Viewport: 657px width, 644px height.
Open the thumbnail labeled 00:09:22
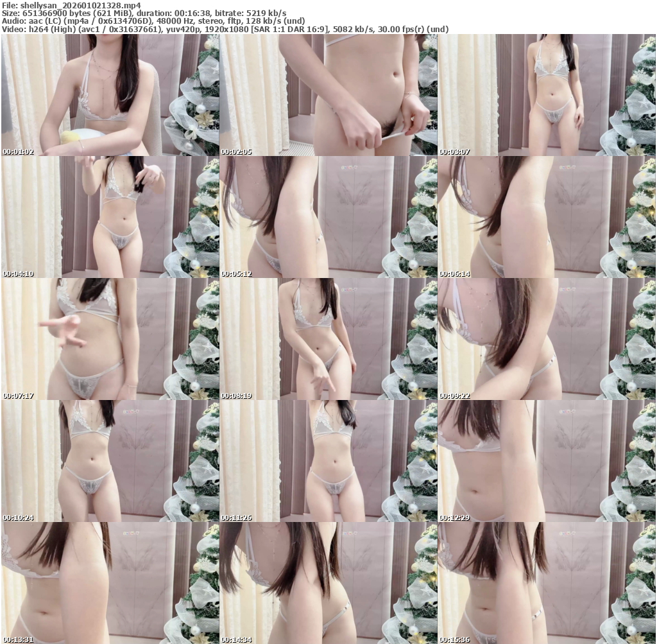546,339
